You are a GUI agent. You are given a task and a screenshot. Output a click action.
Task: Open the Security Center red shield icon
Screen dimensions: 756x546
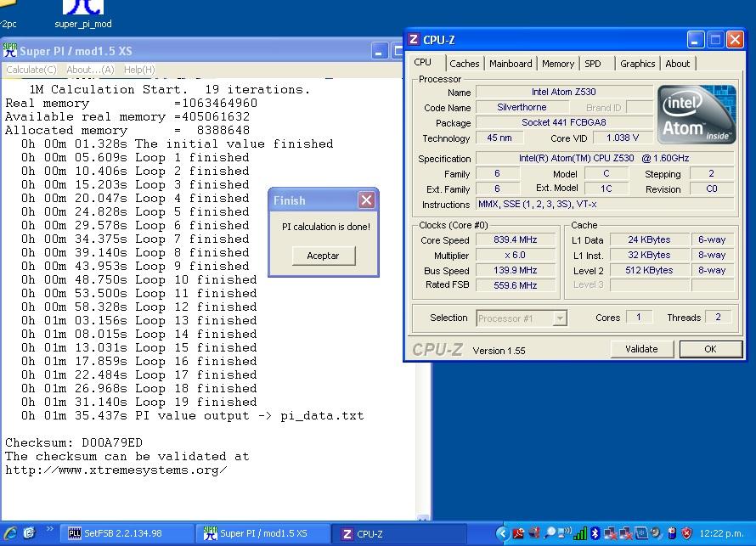click(686, 533)
